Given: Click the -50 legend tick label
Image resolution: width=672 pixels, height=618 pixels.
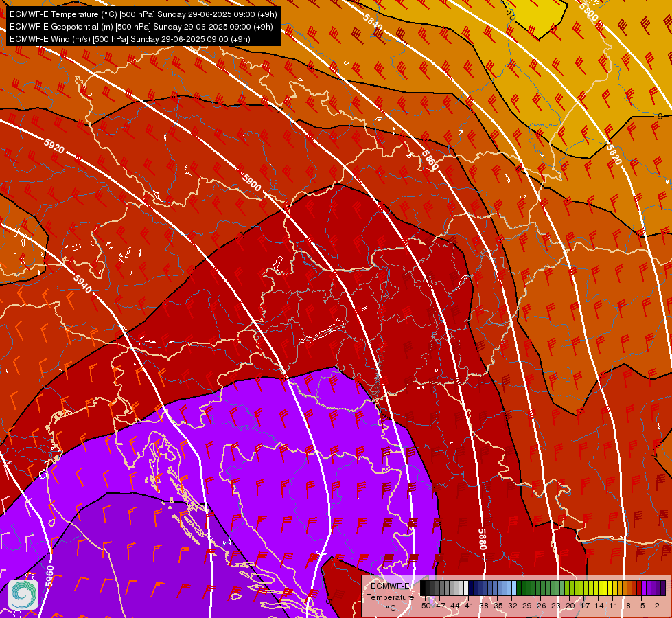Looking at the screenshot, I should [424, 606].
